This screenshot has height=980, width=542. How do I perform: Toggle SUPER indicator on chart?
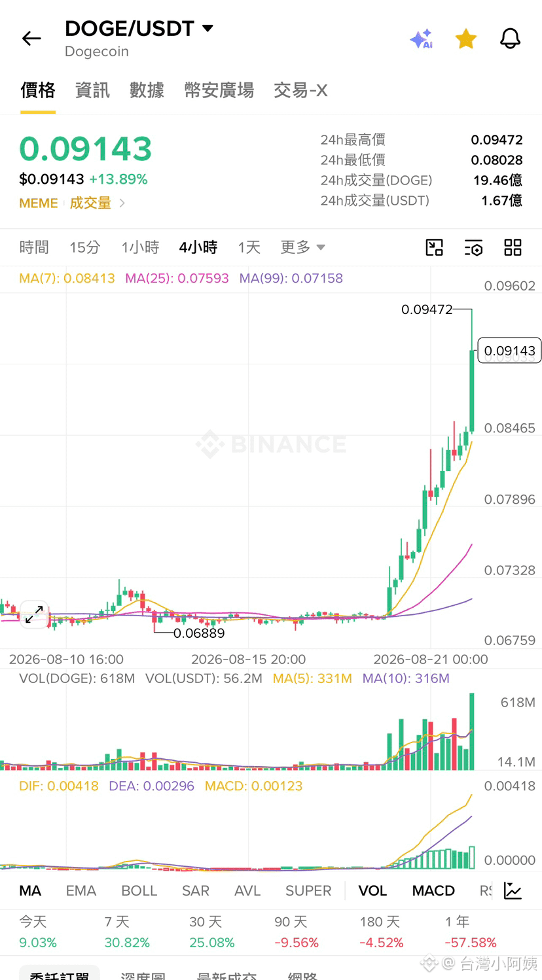point(308,890)
